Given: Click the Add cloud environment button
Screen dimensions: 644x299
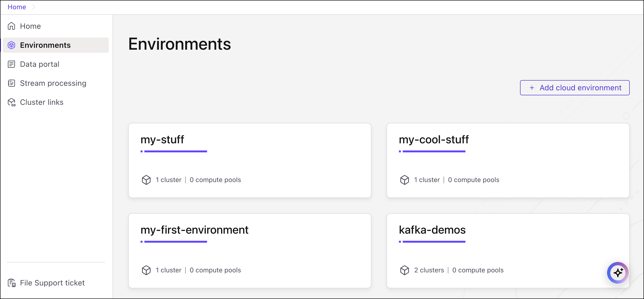Looking at the screenshot, I should (x=574, y=87).
